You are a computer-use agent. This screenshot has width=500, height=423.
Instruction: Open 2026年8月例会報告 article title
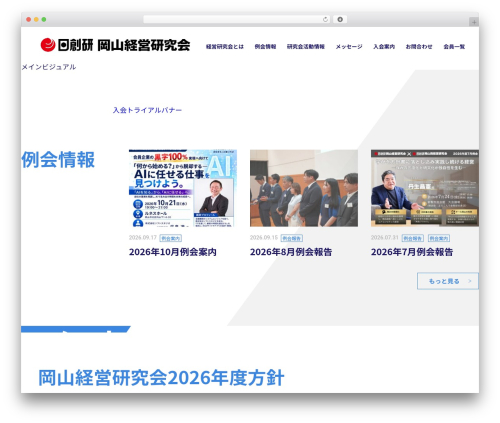[x=291, y=252]
